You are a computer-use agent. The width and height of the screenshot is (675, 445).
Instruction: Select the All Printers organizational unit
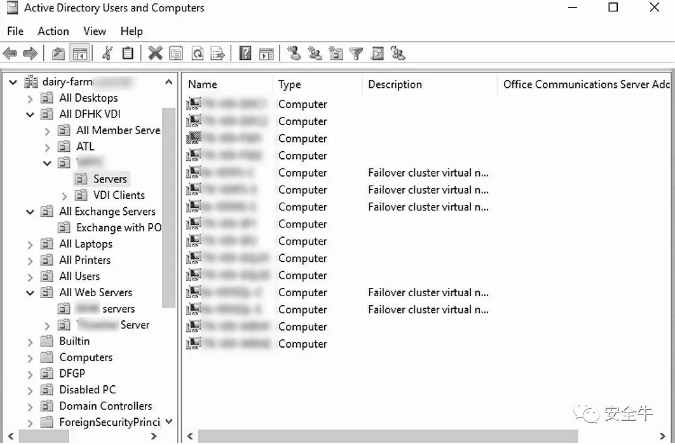[85, 260]
